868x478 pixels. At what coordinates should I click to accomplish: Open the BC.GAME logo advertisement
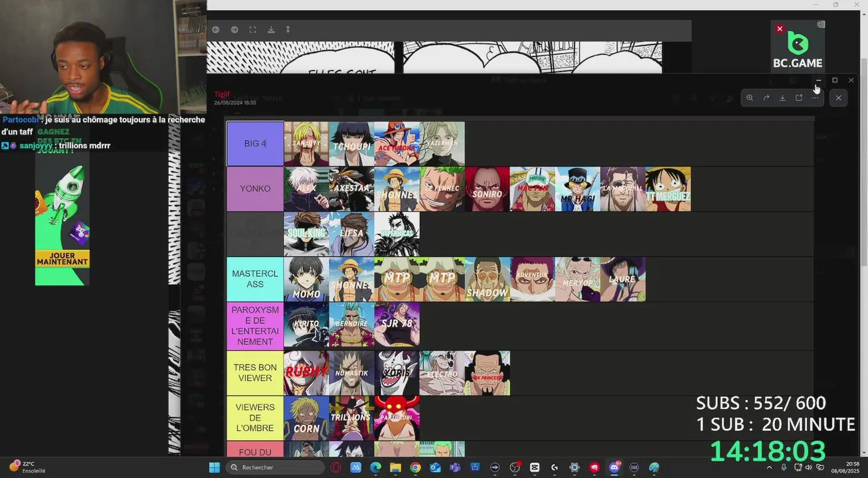click(798, 49)
